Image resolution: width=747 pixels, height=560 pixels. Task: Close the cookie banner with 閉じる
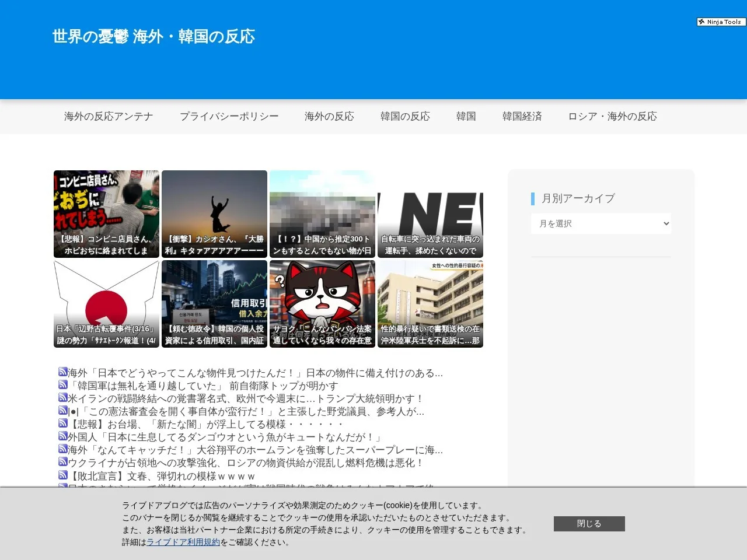pyautogui.click(x=589, y=524)
